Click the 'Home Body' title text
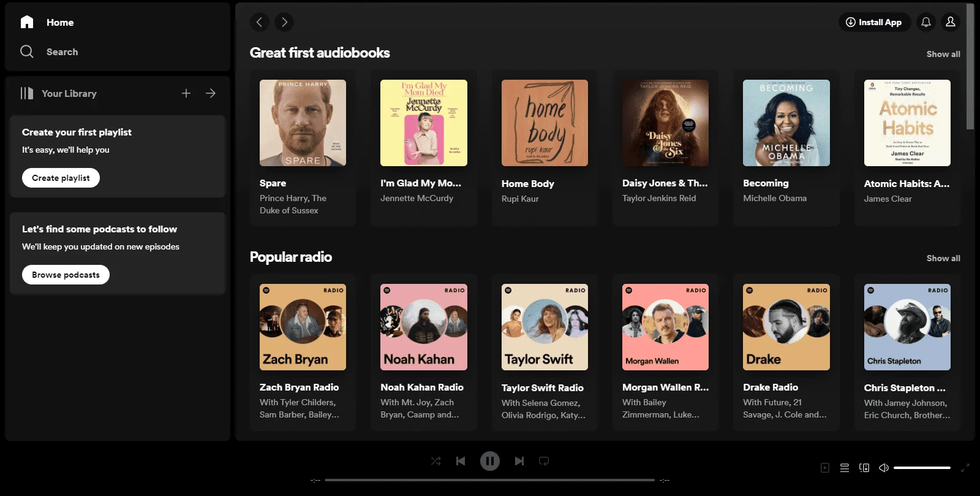 tap(528, 183)
